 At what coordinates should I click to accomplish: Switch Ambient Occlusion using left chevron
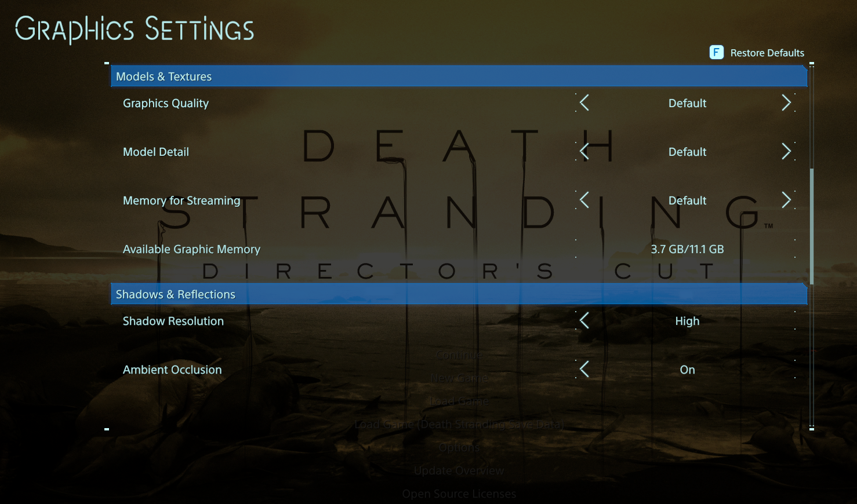(x=584, y=370)
